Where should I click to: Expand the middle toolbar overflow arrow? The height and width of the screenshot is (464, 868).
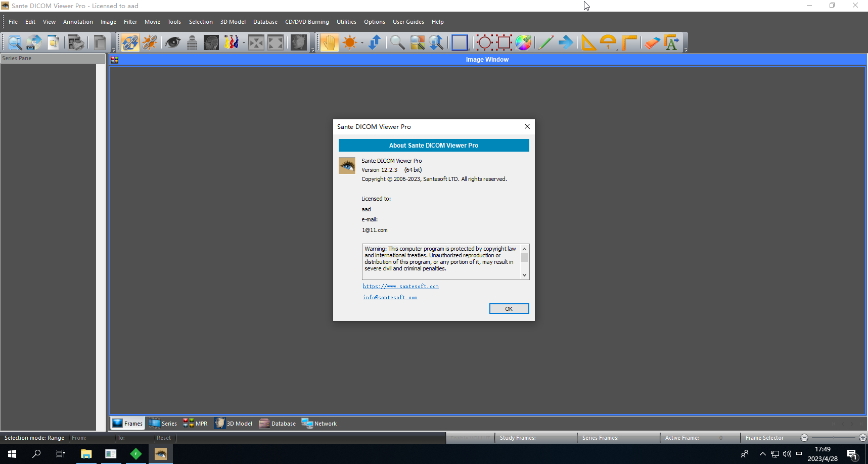click(313, 50)
